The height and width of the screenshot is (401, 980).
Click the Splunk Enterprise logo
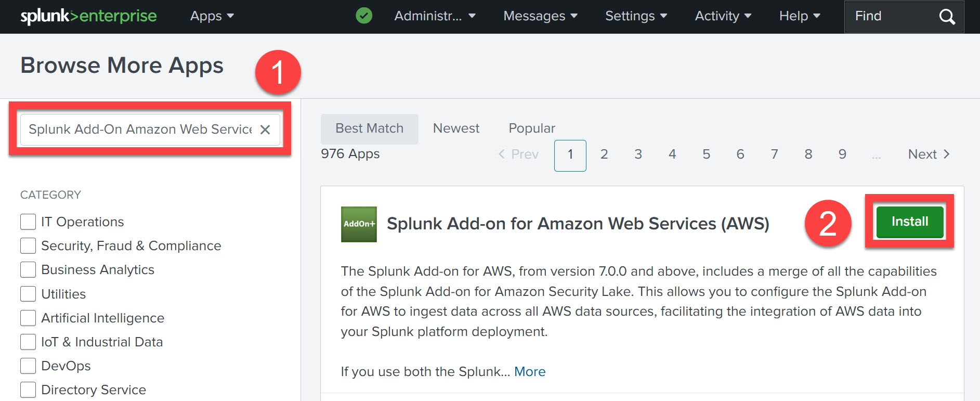pyautogui.click(x=87, y=16)
